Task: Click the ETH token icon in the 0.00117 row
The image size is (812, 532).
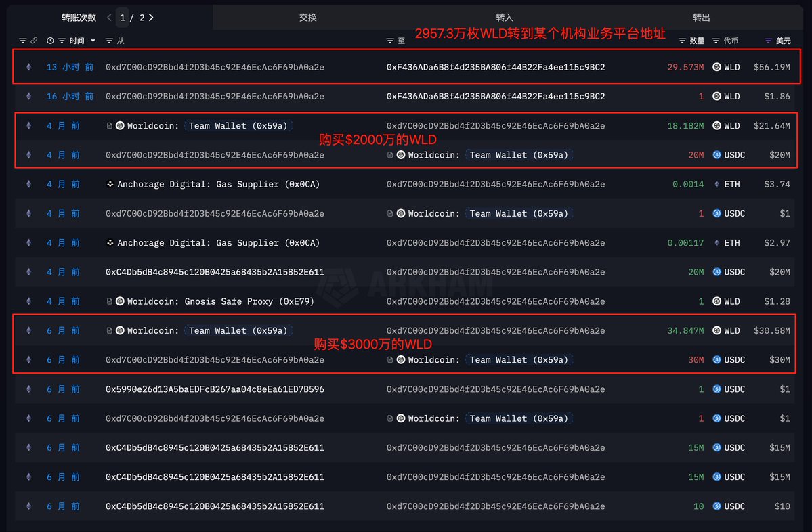Action: tap(717, 243)
